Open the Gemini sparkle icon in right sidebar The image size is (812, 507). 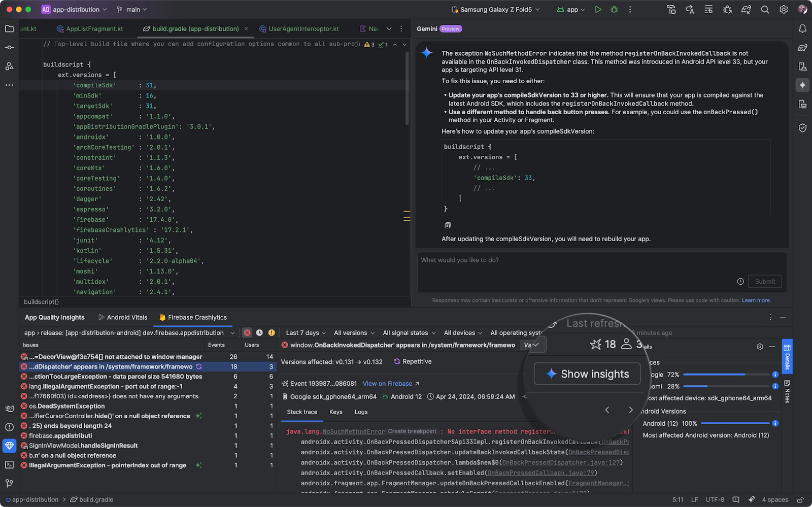[x=802, y=85]
